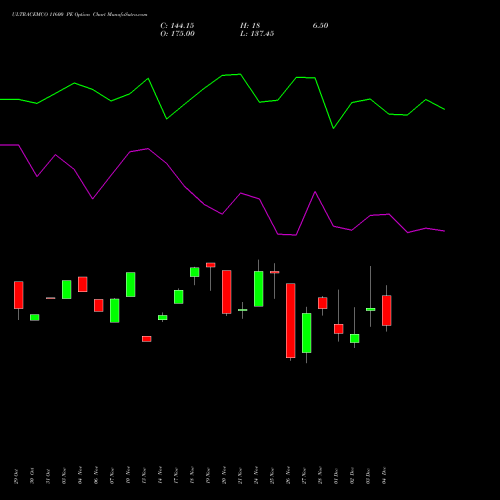This screenshot has height=500, width=500.
Task: Click the '26 Nov' date axis label
Action: [288, 475]
